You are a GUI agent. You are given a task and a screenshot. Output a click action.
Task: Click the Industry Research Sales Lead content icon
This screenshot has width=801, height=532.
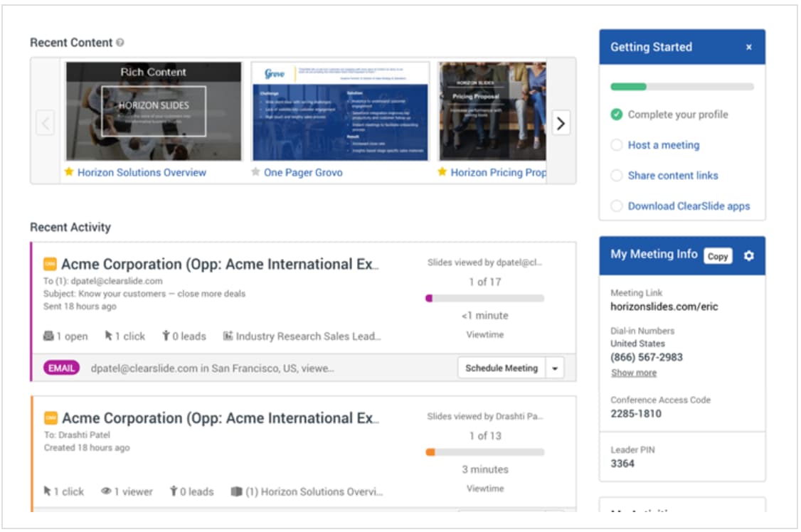(x=228, y=336)
